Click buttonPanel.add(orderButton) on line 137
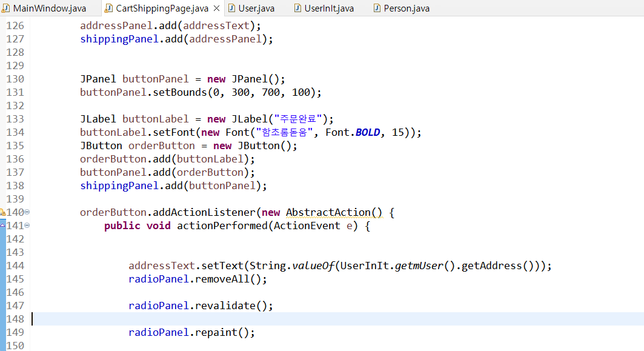 click(167, 172)
